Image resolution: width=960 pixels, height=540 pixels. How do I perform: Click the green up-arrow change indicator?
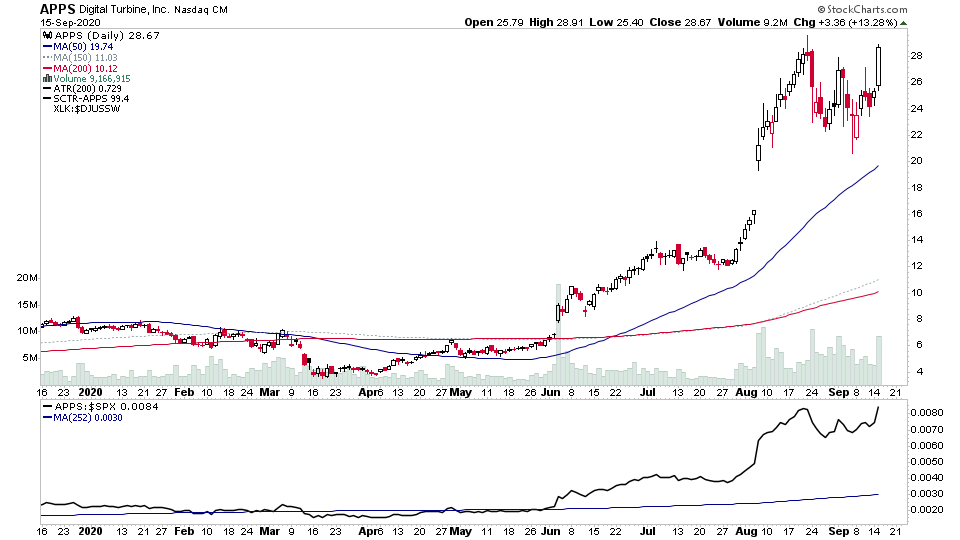click(x=904, y=23)
